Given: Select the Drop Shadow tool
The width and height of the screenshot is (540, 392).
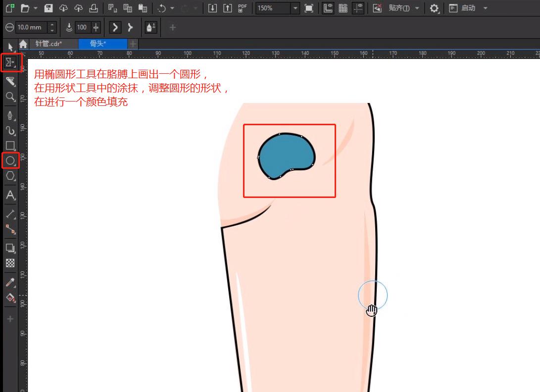Looking at the screenshot, I should coord(10,248).
